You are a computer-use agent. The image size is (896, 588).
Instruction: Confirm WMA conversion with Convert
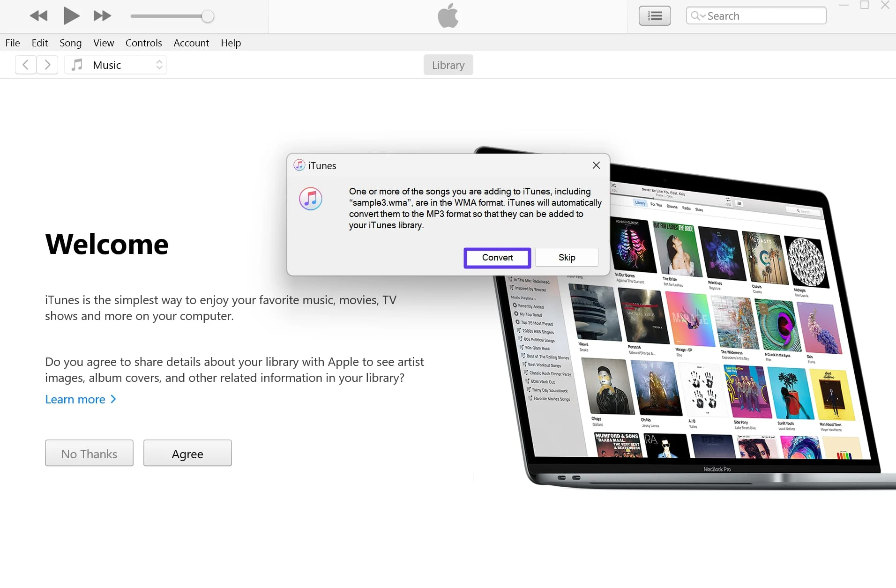tap(497, 258)
